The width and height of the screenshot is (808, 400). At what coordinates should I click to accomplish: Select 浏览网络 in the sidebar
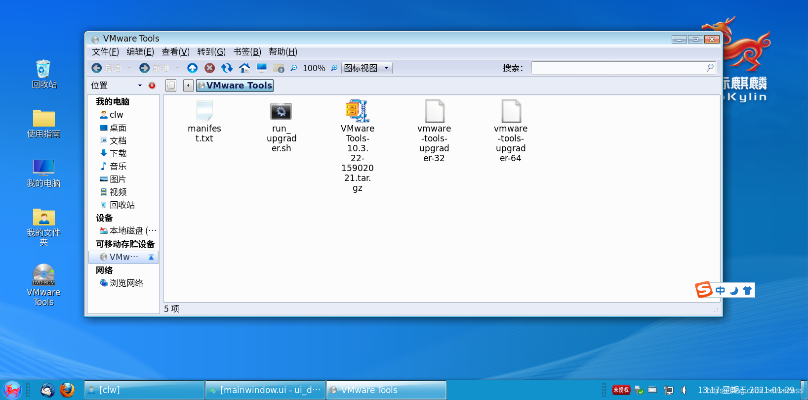pyautogui.click(x=124, y=283)
